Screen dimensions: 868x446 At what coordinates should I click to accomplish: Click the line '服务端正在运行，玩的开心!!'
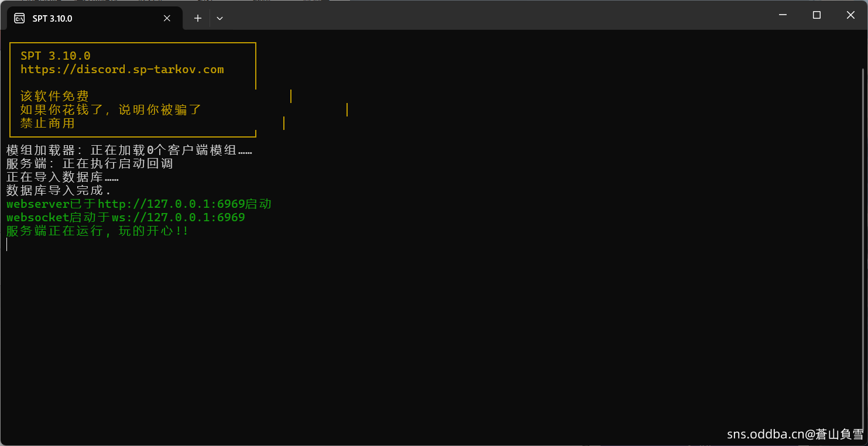(98, 231)
